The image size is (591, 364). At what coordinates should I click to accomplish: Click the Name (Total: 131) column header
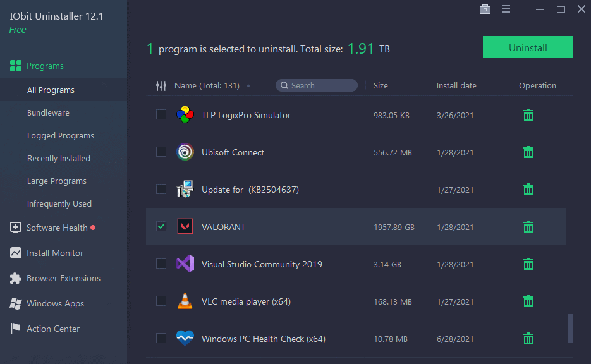point(207,86)
